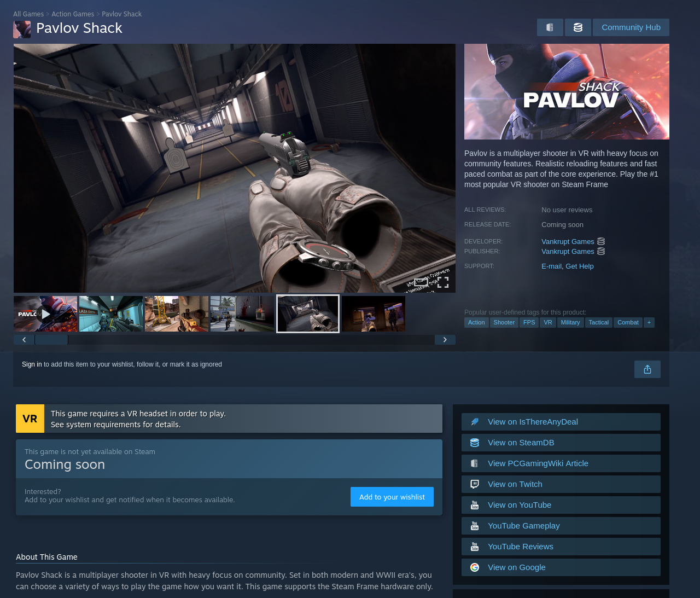Click Pavlov Shack in the breadcrumb
Image resolution: width=700 pixels, height=598 pixels.
point(121,14)
